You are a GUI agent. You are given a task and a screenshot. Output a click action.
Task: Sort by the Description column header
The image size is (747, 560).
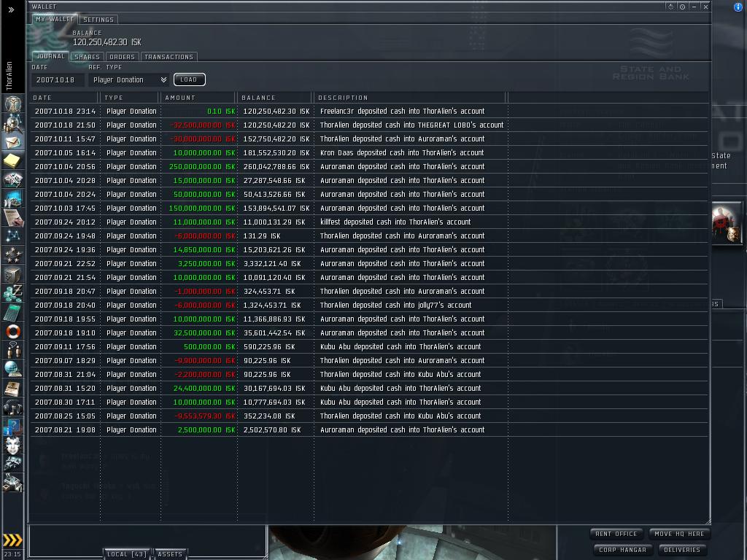click(410, 98)
